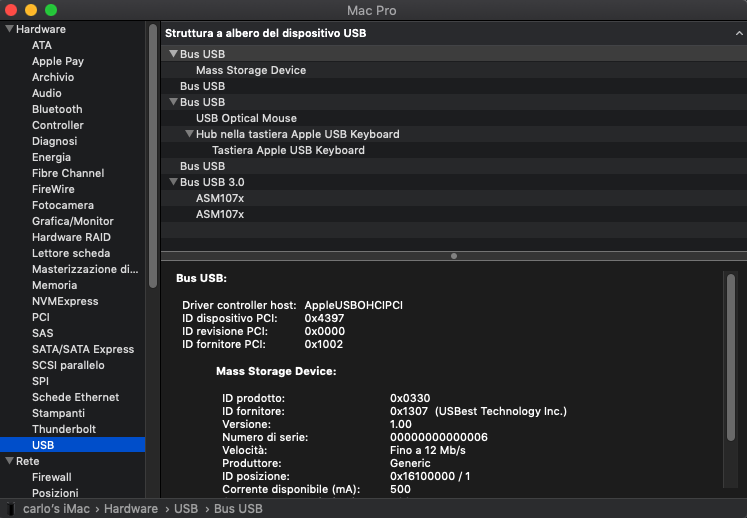
Task: Select Masterizzazione di... in the sidebar
Action: point(85,269)
